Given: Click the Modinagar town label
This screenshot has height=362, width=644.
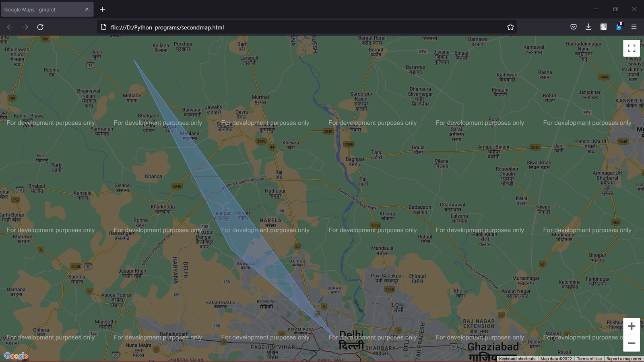Looking at the screenshot, I should coord(564,237).
